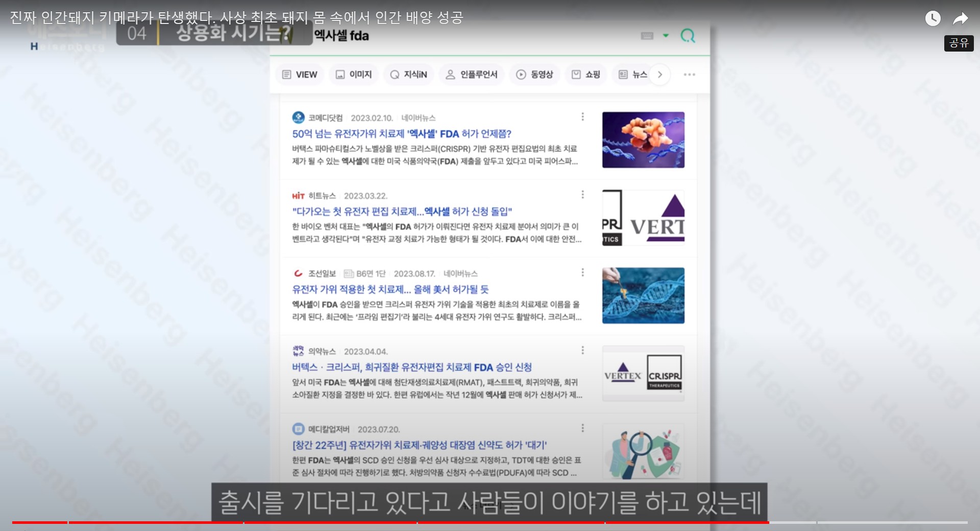This screenshot has width=980, height=531.
Task: Open DNA molecule thumbnail of 코메디닷컴 article
Action: point(643,140)
